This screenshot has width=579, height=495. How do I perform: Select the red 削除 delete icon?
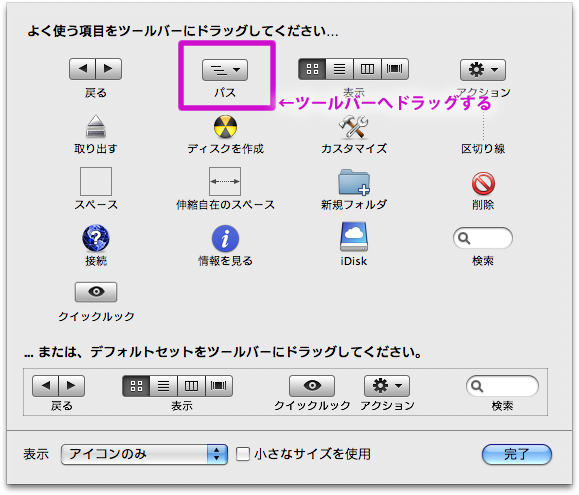pos(483,183)
